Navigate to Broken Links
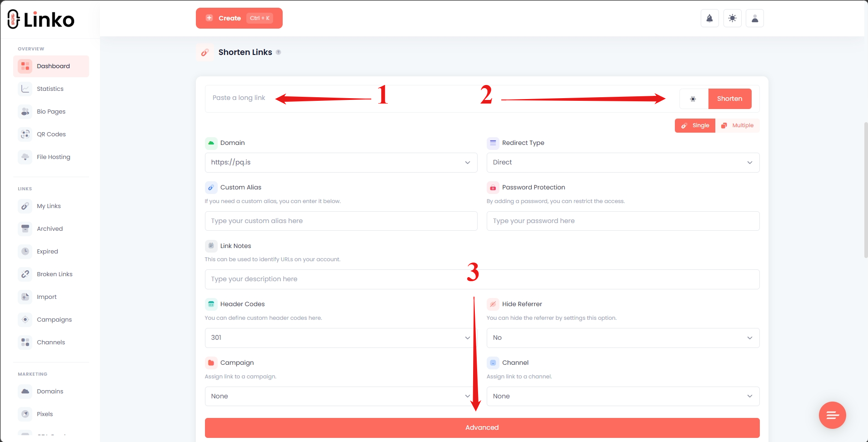The width and height of the screenshot is (868, 442). (55, 274)
